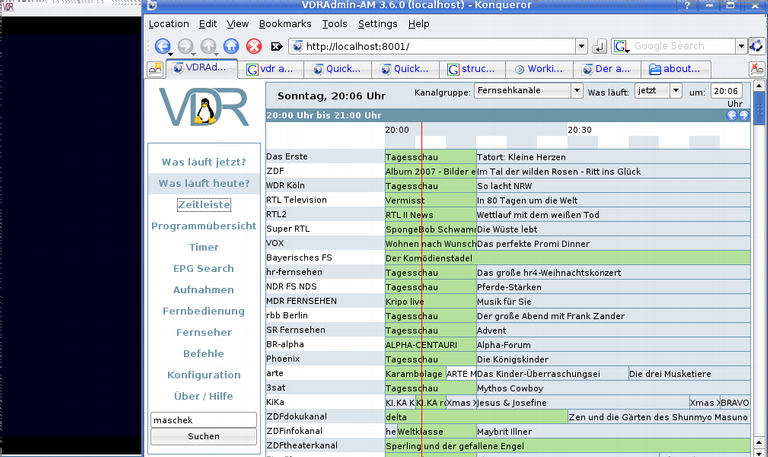The height and width of the screenshot is (457, 768).
Task: Open Konqueror title bar window menu icon
Action: [x=152, y=5]
